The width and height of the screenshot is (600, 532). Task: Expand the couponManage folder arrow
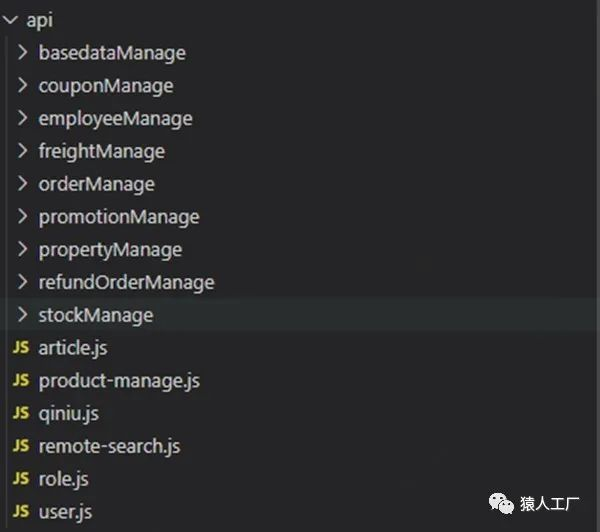coord(23,85)
